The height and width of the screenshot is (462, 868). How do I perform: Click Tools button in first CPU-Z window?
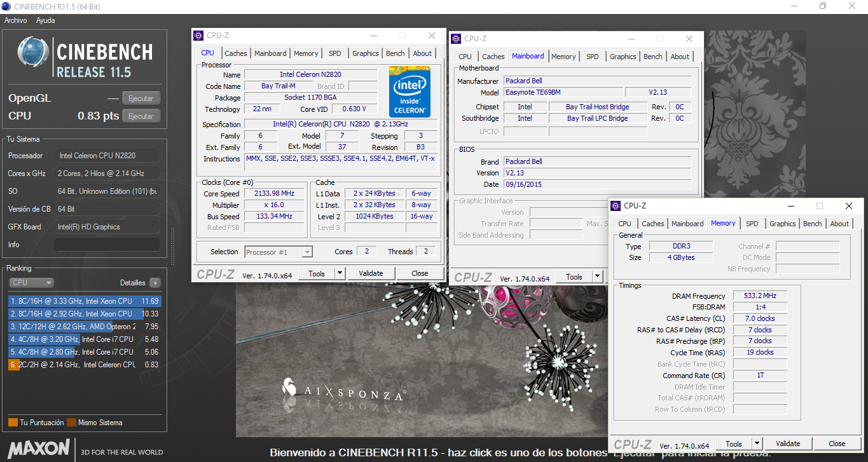point(317,273)
